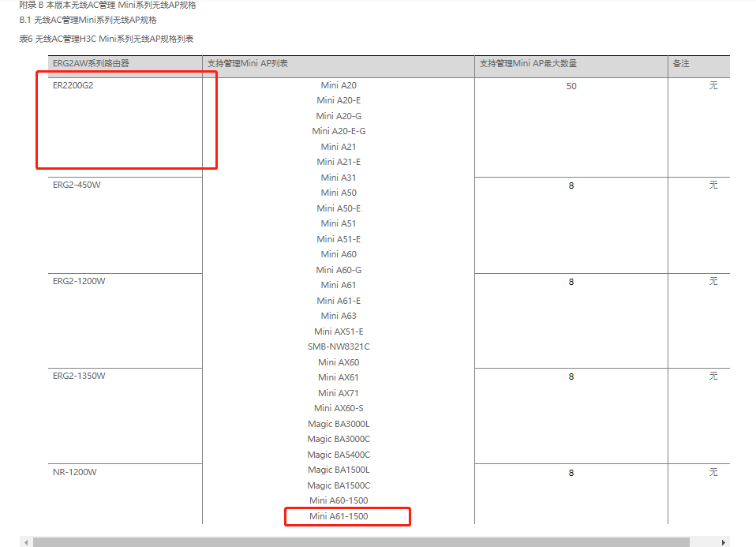Click the 无 remark in ERG2-1350W row
The image size is (756, 547).
(x=713, y=376)
